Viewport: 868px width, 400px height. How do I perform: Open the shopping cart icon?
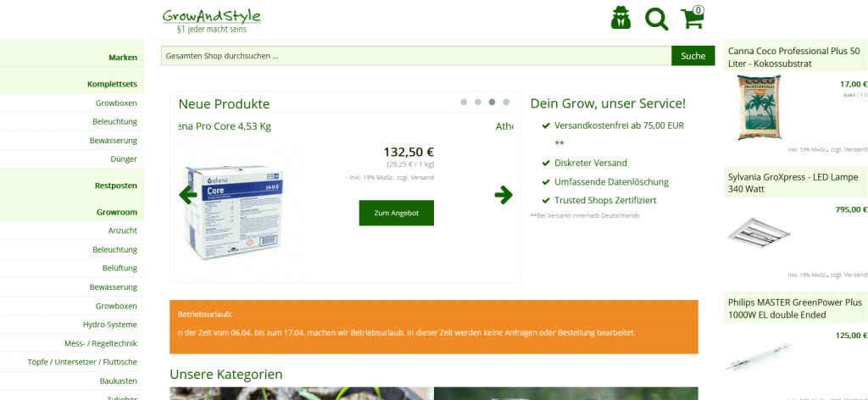[x=693, y=17]
